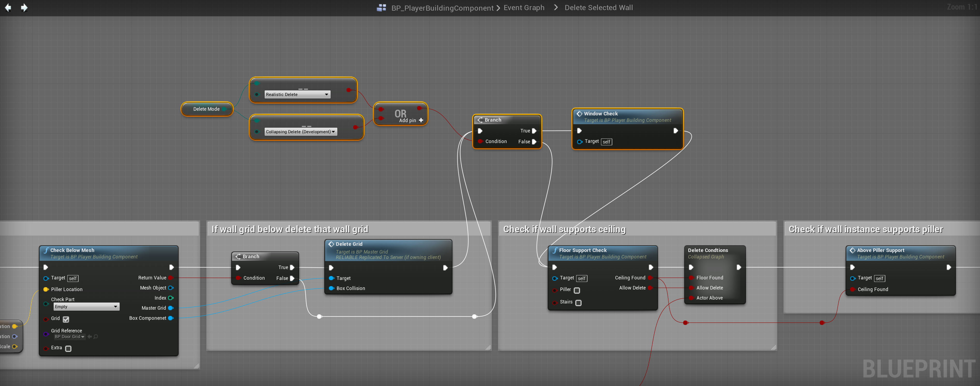Screen dimensions: 980x386
Task: Uncheck the Grid checkbox
Action: [66, 319]
